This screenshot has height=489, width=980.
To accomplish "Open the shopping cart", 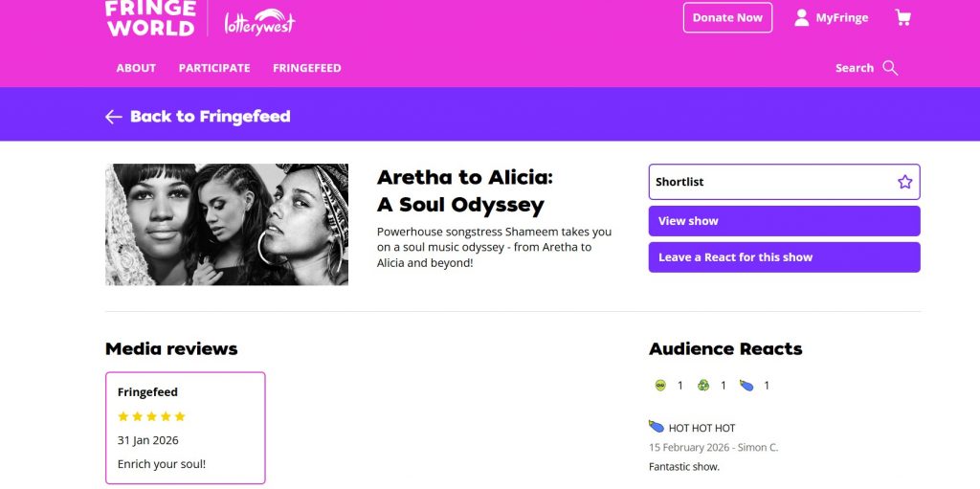I will 902,17.
